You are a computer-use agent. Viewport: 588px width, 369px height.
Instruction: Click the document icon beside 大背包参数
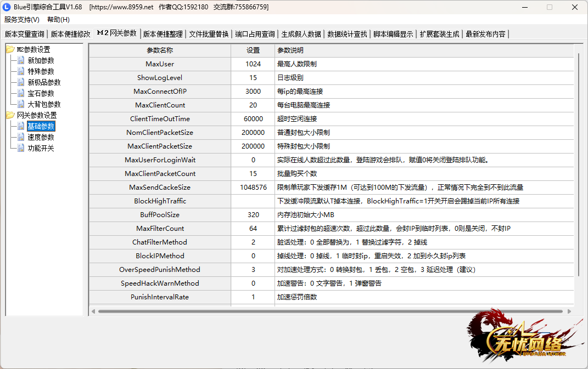(x=21, y=104)
